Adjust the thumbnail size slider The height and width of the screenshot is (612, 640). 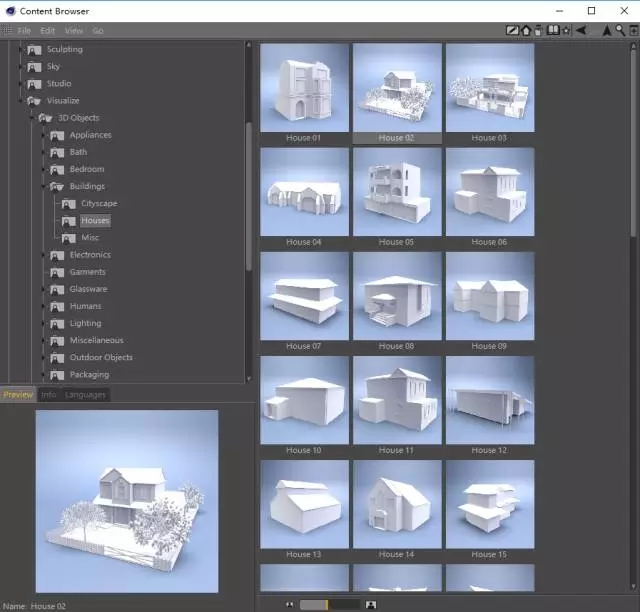[328, 604]
